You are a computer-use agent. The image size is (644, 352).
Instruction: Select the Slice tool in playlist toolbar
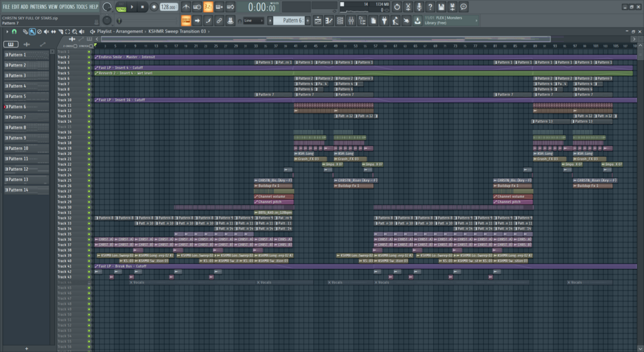(61, 31)
